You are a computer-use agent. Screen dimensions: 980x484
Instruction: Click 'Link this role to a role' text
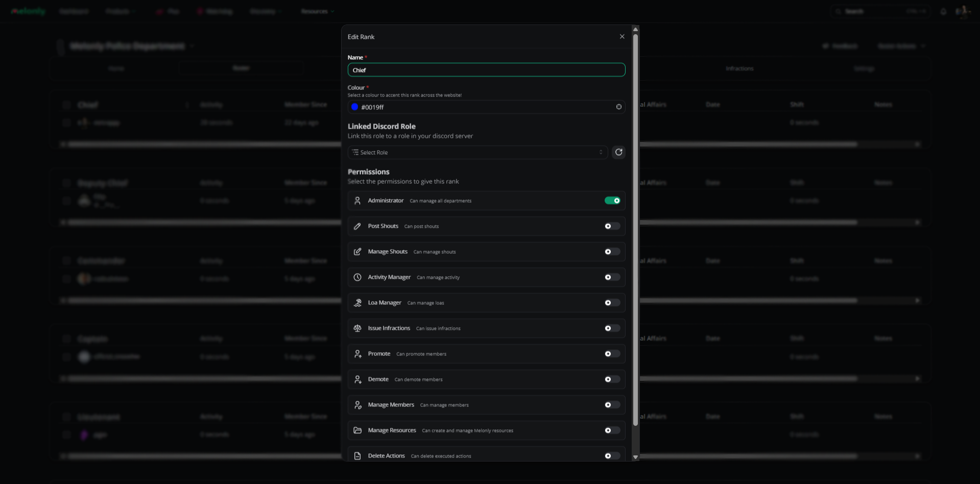[x=410, y=136]
